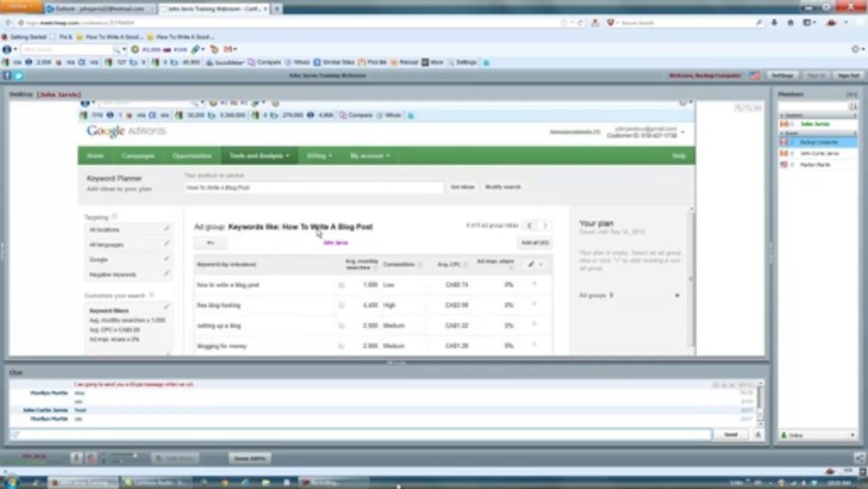Click browser home icon in Firefox toolbar
Screen dimensions: 868x489
click(791, 22)
